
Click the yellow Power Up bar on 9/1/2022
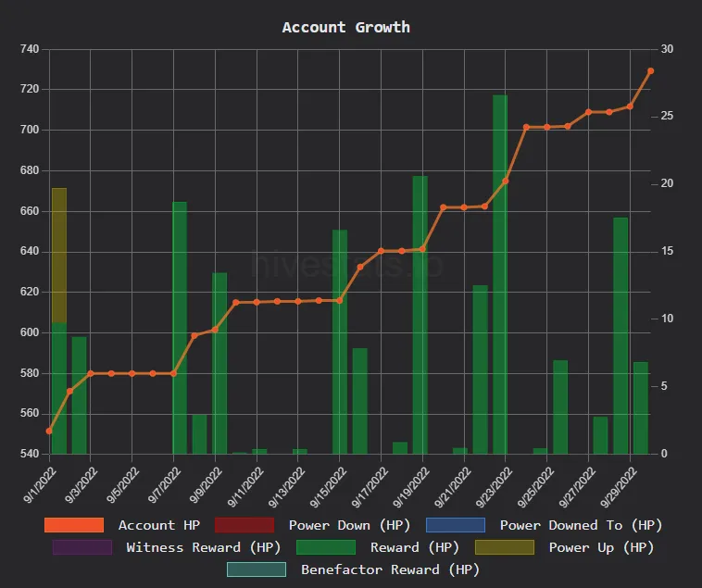(59, 255)
